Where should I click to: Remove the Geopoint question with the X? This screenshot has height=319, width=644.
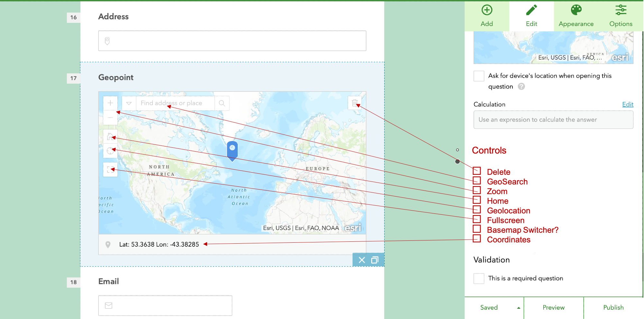click(x=362, y=259)
